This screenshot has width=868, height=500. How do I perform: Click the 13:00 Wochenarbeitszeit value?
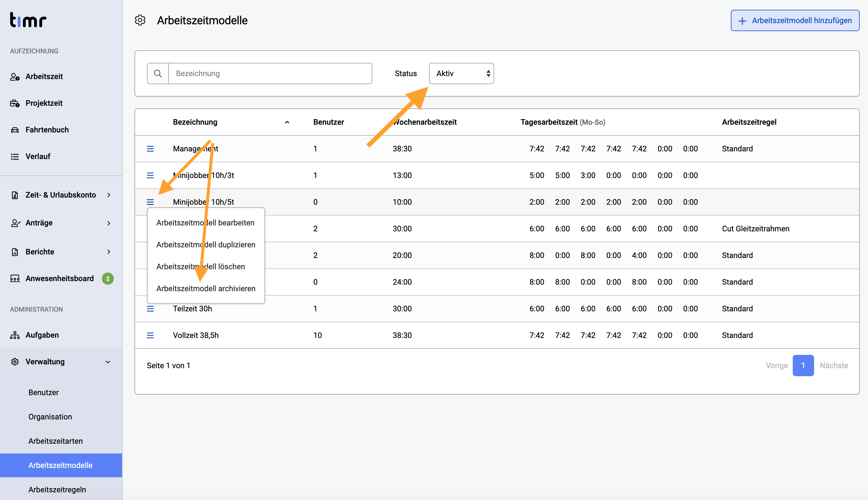coord(402,175)
